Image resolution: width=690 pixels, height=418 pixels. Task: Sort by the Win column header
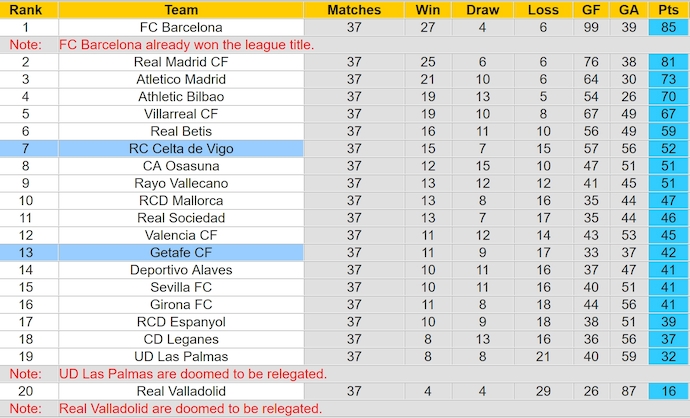point(426,9)
